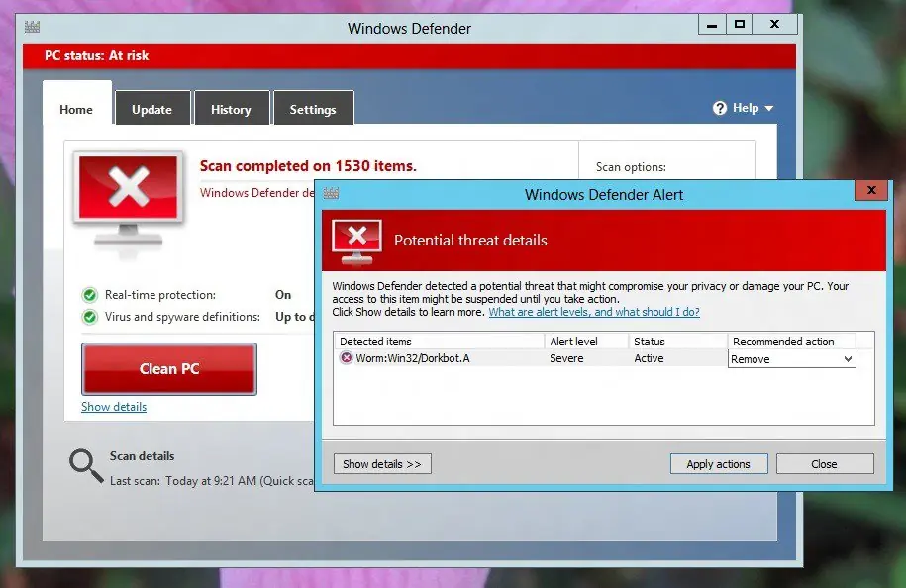The width and height of the screenshot is (906, 588).
Task: Open the Recommended action Remove dropdown
Action: pos(848,358)
